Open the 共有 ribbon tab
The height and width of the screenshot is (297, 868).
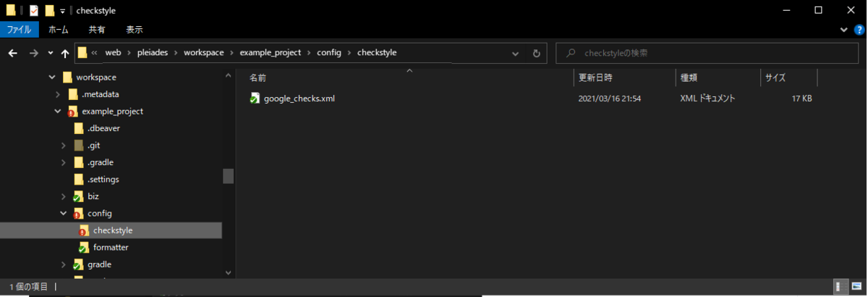(x=97, y=30)
